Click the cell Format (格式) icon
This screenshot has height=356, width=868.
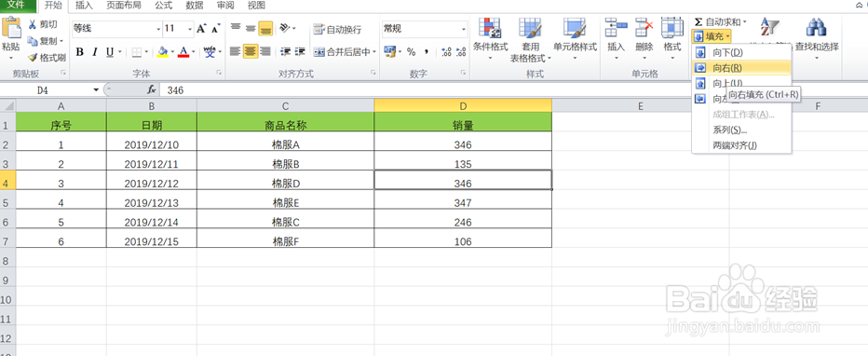click(672, 28)
